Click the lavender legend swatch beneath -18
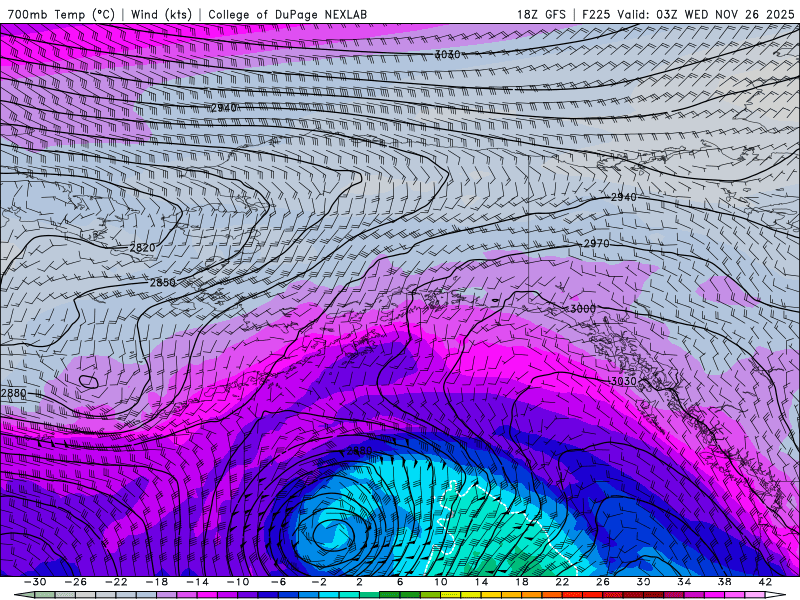800x600 pixels. pos(166,594)
